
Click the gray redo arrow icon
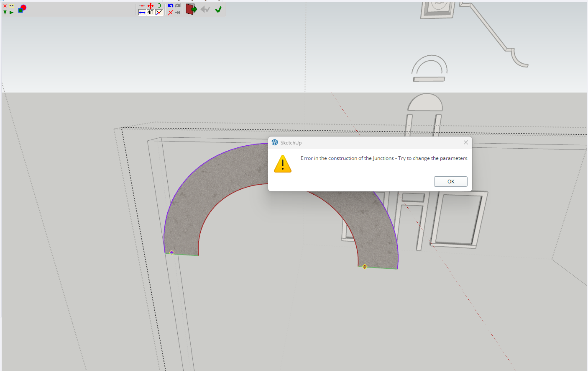(178, 6)
